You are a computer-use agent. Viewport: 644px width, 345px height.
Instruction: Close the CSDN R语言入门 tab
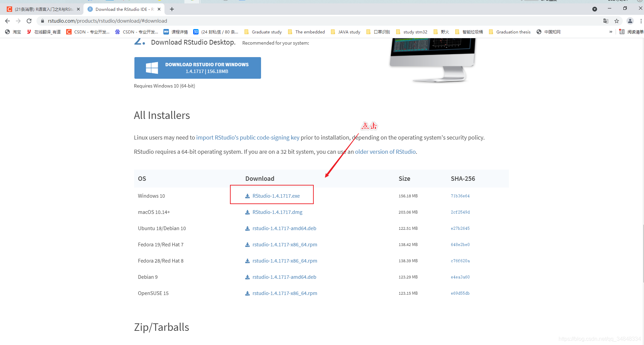pyautogui.click(x=78, y=9)
